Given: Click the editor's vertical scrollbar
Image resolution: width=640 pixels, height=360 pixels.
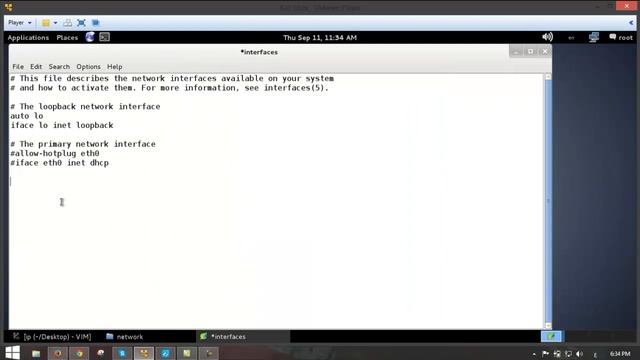Looking at the screenshot, I should pos(548,201).
